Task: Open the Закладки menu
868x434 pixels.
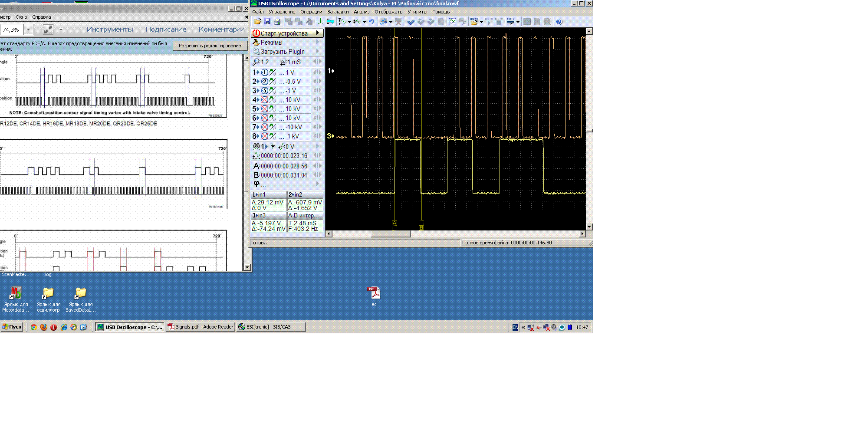Action: [338, 12]
